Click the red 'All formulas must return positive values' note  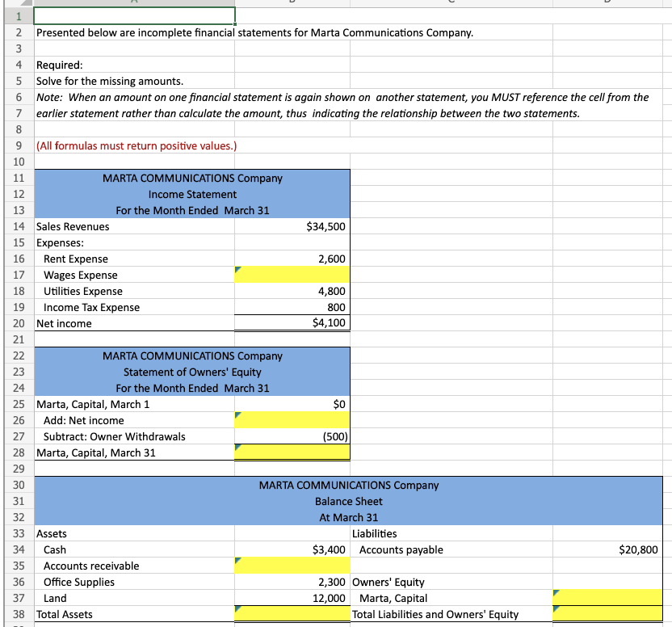136,145
